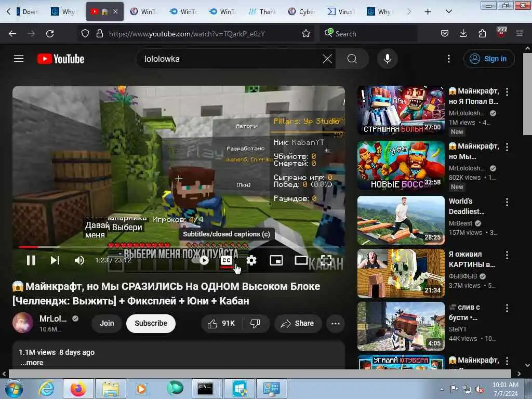Search with your voice microphone
Screen dimensions: 532x399
pos(387,59)
